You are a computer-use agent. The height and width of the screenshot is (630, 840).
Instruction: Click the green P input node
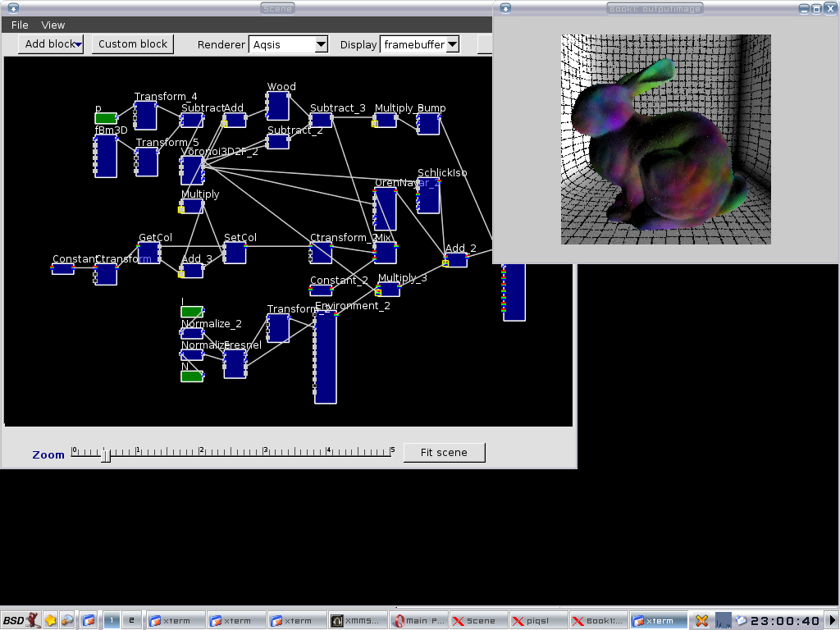coord(106,119)
